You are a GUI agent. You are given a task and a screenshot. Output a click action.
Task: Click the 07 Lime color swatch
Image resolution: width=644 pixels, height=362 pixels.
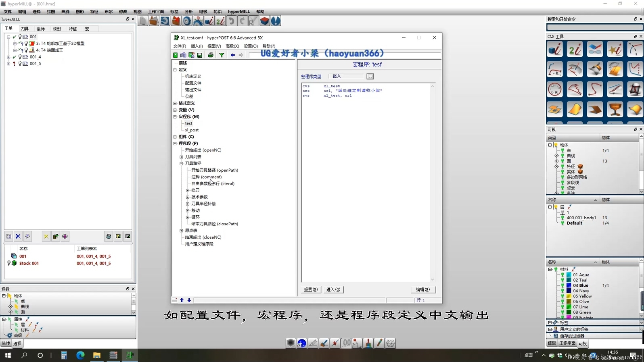[x=569, y=307]
